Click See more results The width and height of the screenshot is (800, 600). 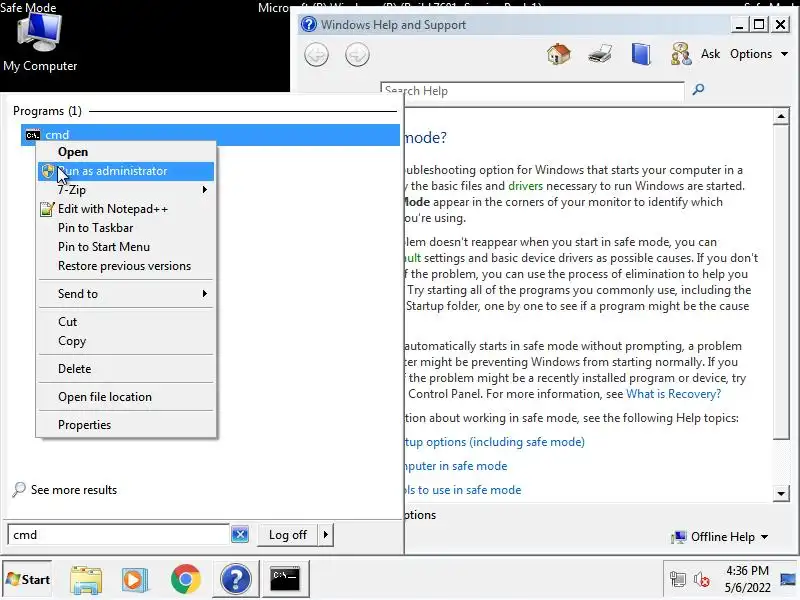pos(73,490)
